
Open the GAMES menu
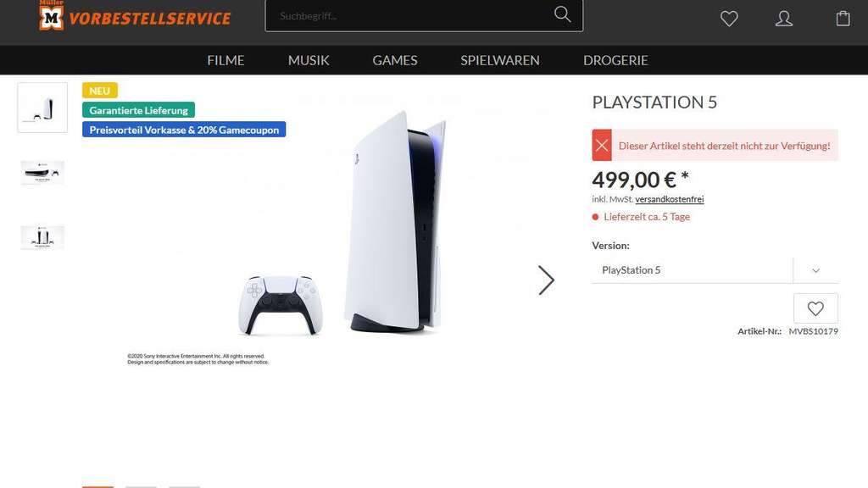395,60
